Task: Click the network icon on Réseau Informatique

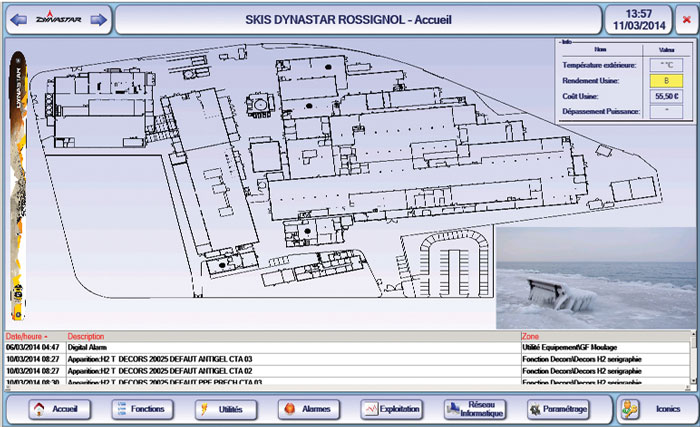Action: click(453, 408)
